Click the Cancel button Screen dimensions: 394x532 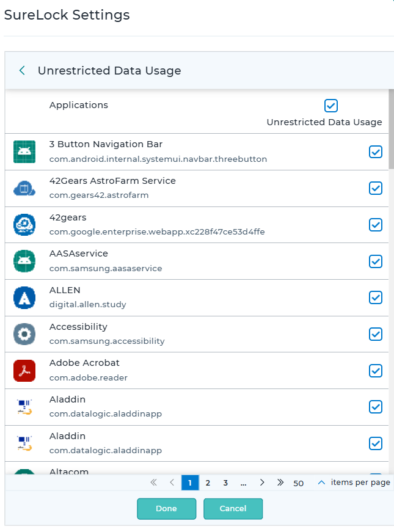233,509
